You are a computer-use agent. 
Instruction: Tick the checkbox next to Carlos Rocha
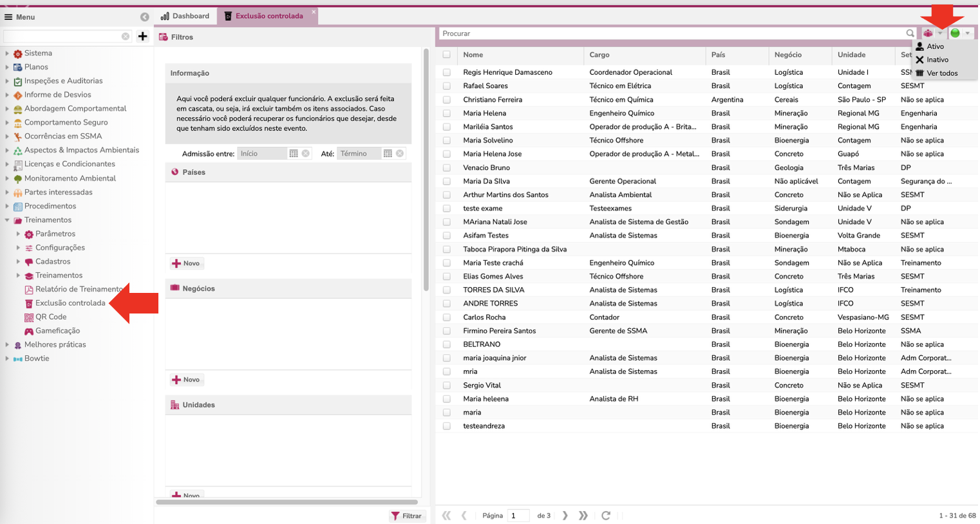[x=447, y=317]
